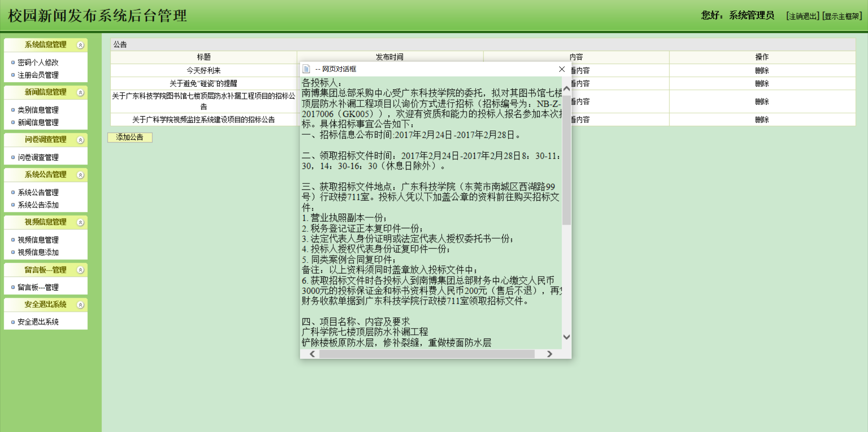
Task: Click the 您好：系统管理员 greeting text
Action: click(737, 15)
